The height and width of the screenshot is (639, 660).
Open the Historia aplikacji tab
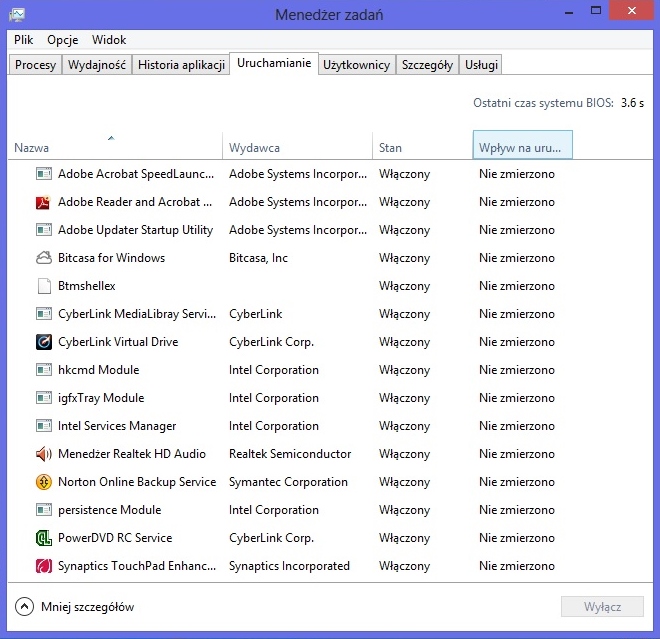(x=181, y=65)
